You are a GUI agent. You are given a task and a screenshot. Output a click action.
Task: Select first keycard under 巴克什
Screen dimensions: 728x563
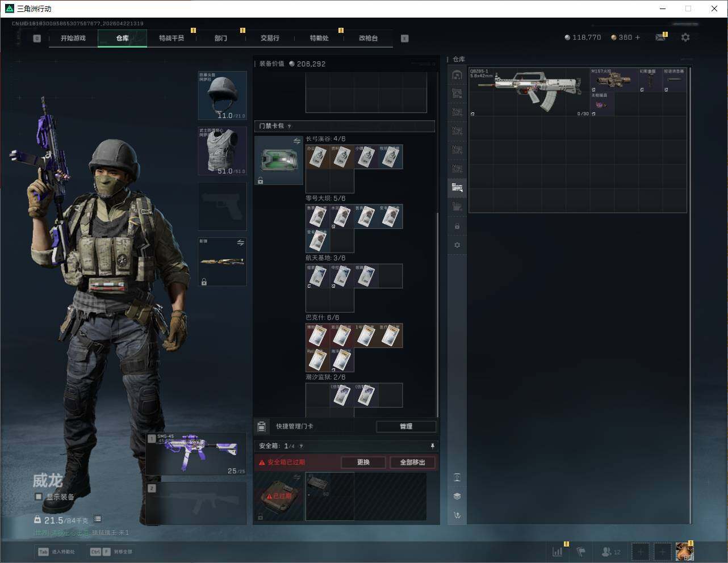(317, 335)
